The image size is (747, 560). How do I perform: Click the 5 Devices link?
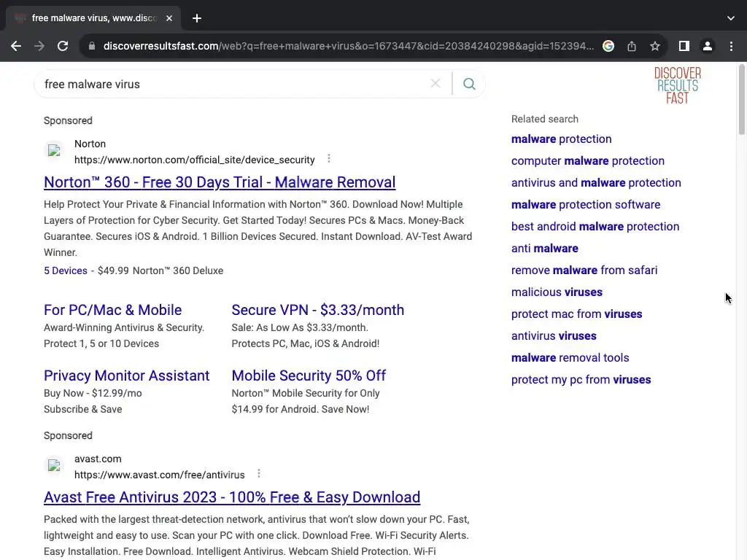click(66, 271)
